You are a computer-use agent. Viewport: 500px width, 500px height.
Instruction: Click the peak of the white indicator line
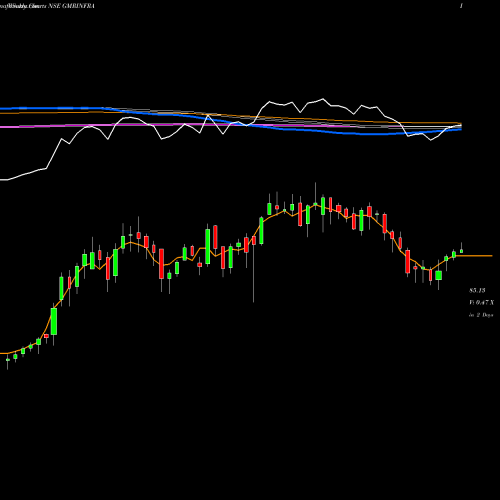click(323, 99)
